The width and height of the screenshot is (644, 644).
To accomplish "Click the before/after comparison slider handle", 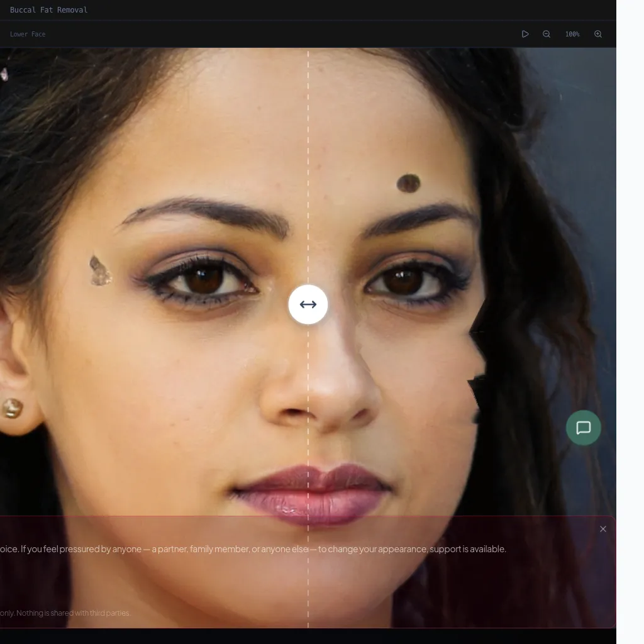I will [x=308, y=304].
